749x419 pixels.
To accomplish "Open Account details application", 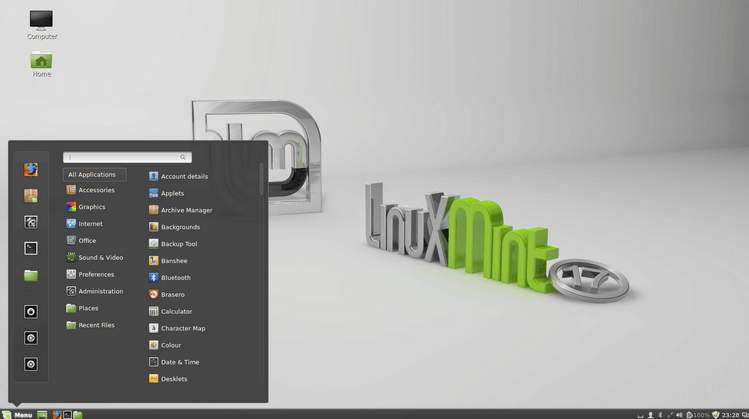I will click(179, 176).
